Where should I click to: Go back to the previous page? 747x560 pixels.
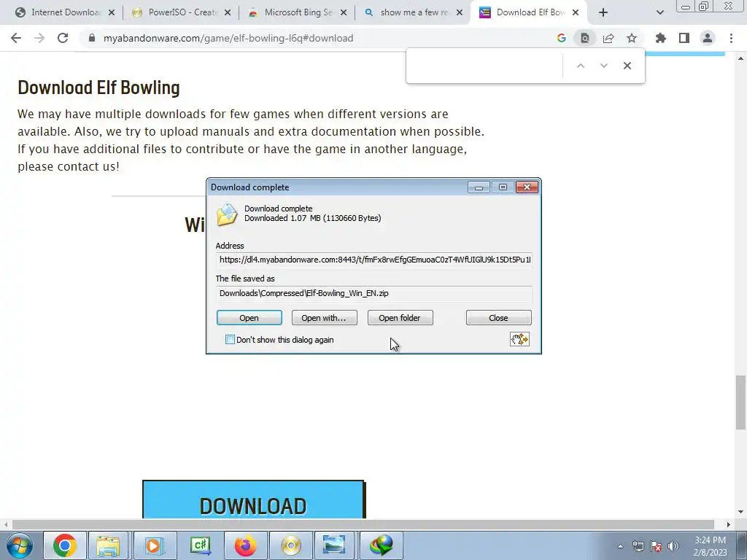16,38
